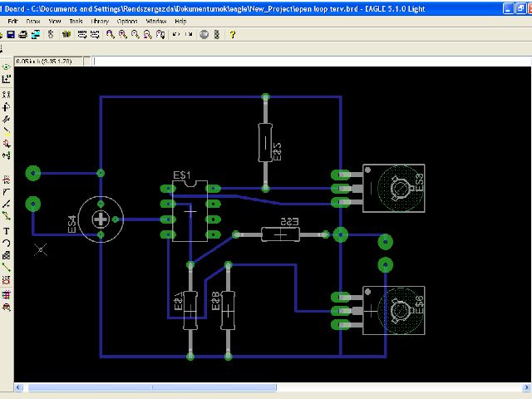Screen dimensions: 532x399
Task: Select the Text tool T icon
Action: 6,231
